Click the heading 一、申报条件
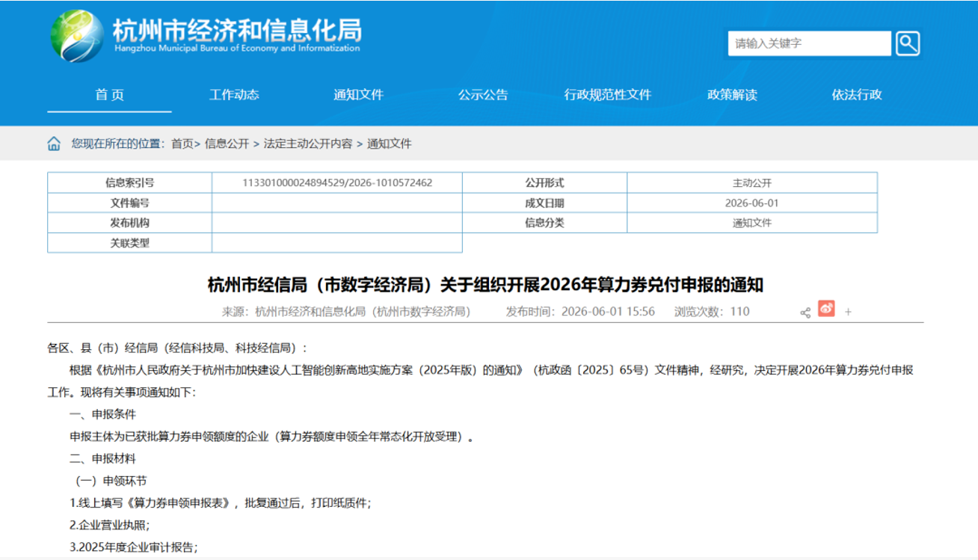The width and height of the screenshot is (978, 560). click(x=103, y=414)
